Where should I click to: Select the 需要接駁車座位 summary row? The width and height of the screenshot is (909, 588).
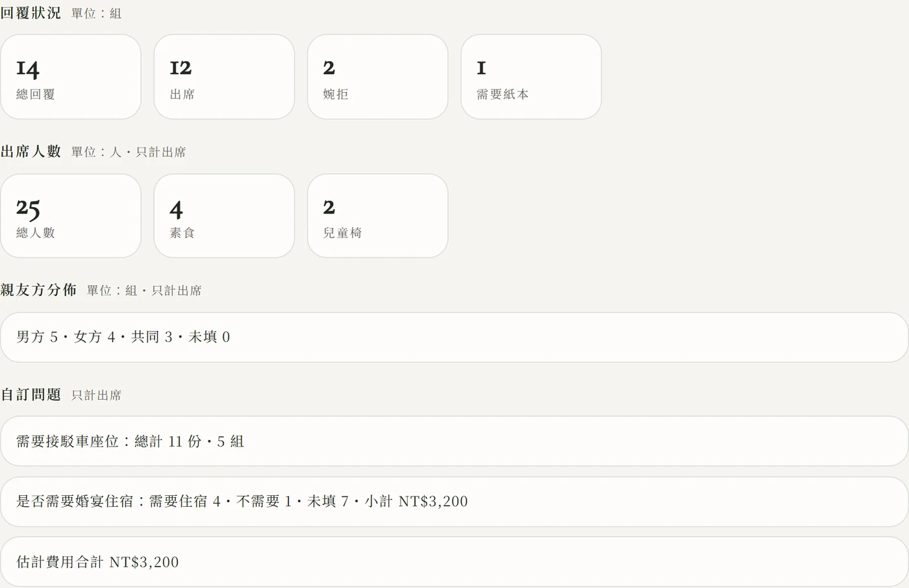[x=454, y=441]
